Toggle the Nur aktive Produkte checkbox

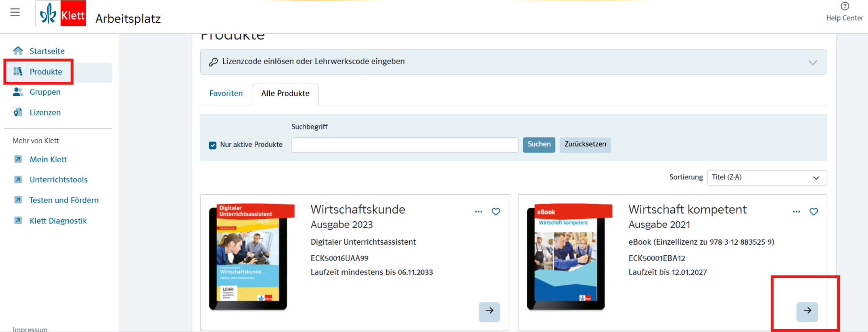(212, 145)
